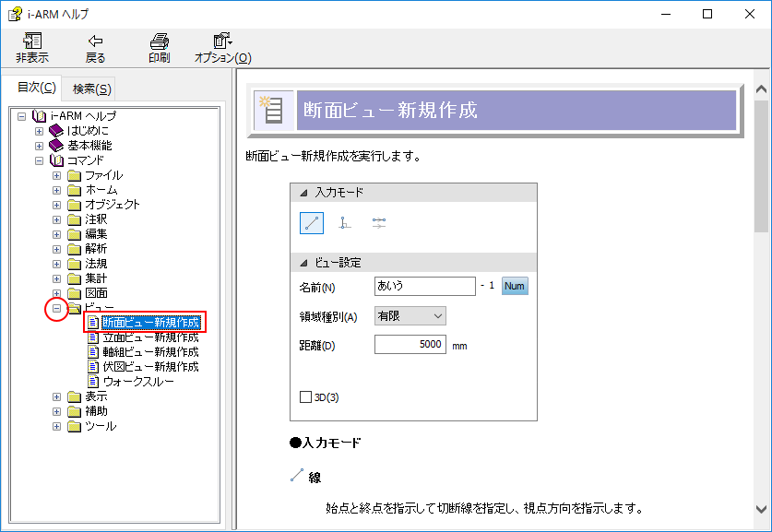Toggle the Num button beside name field
Image resolution: width=772 pixels, height=532 pixels.
tap(515, 286)
